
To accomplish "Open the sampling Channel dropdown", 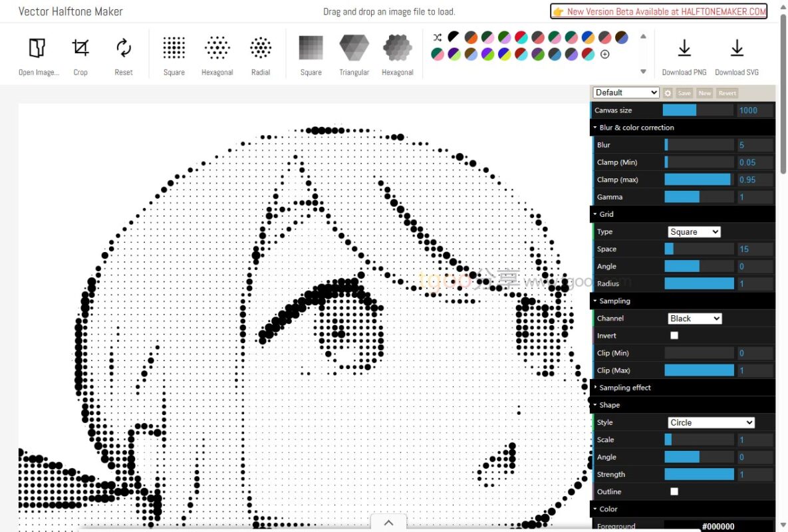I will (694, 318).
